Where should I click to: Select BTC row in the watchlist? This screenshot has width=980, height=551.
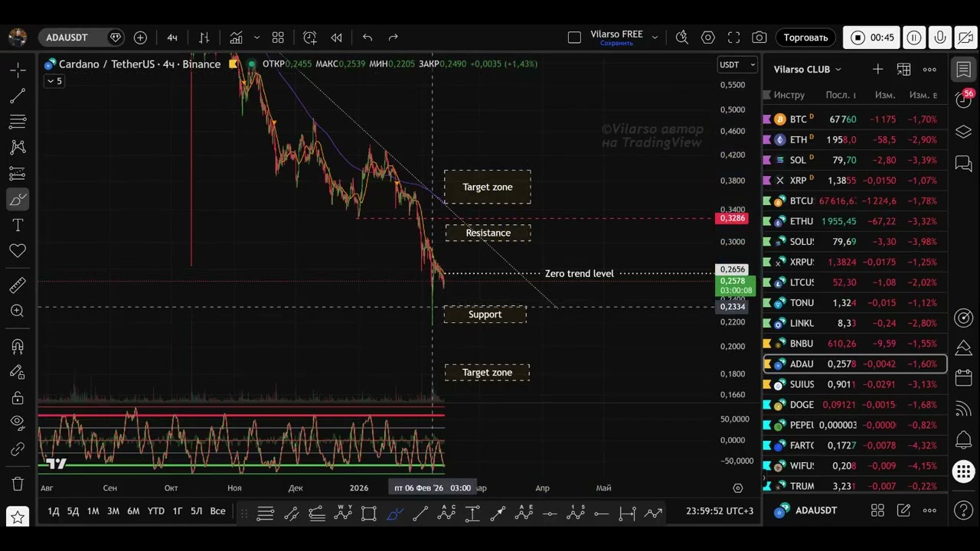(x=856, y=119)
